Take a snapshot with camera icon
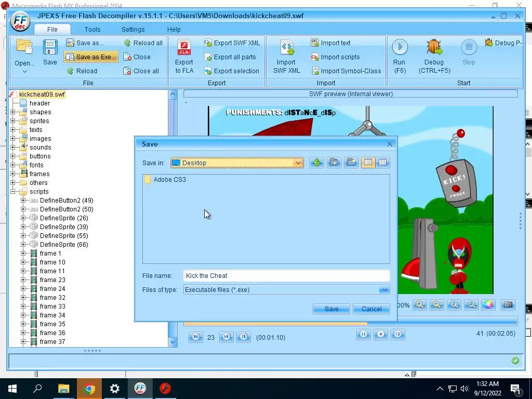532x399 pixels. pos(508,304)
